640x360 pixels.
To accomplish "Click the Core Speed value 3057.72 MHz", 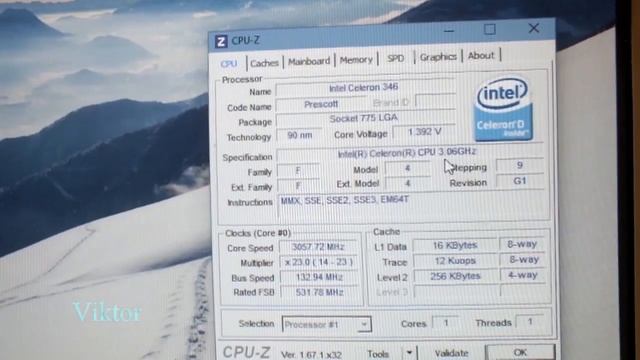I will point(318,247).
